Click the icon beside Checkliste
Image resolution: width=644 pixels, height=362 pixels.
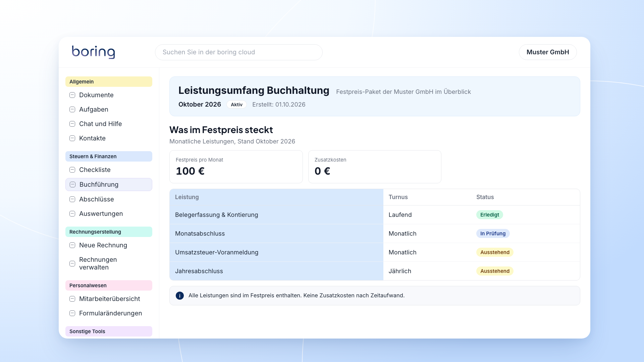72,170
